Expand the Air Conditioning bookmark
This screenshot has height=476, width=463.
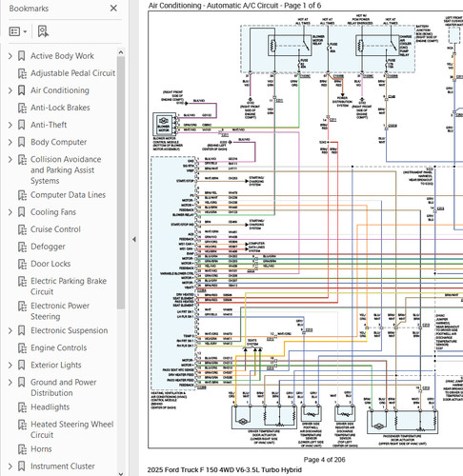coord(10,90)
